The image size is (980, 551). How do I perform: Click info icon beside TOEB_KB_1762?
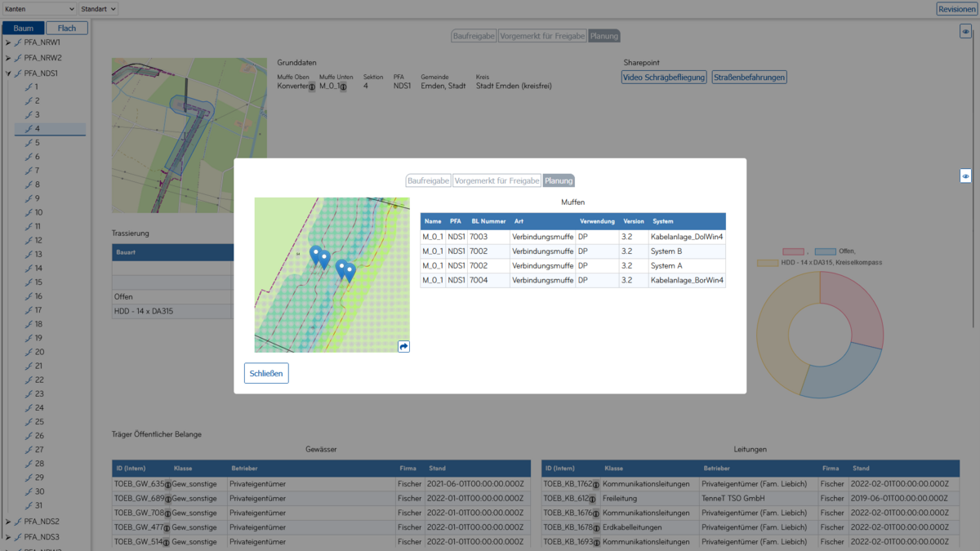(x=597, y=484)
